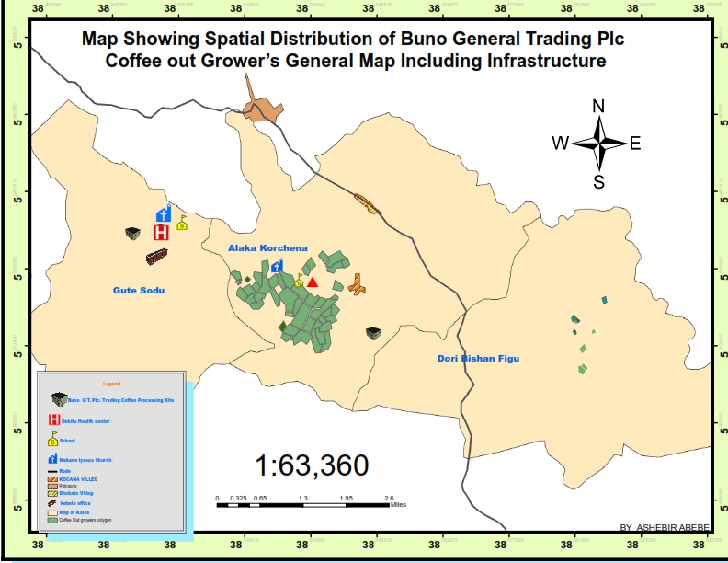Viewport: 728px width, 563px height.
Task: Click the Map of Kales legend color swatch
Action: pos(52,512)
